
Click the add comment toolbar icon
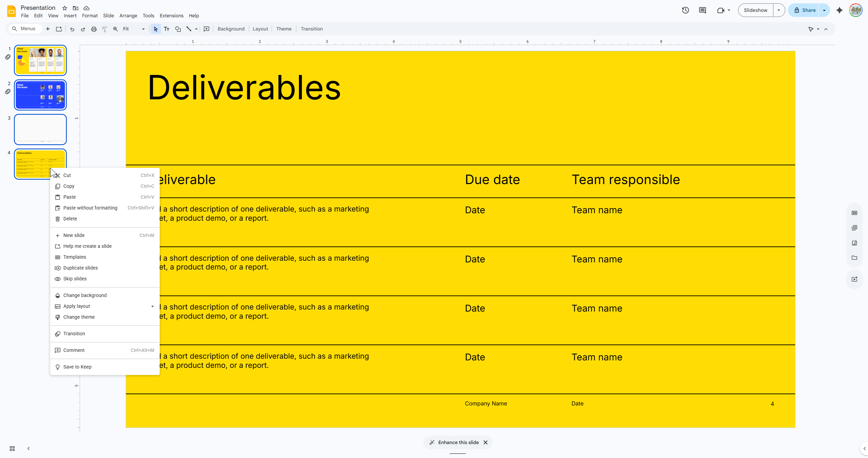(206, 29)
